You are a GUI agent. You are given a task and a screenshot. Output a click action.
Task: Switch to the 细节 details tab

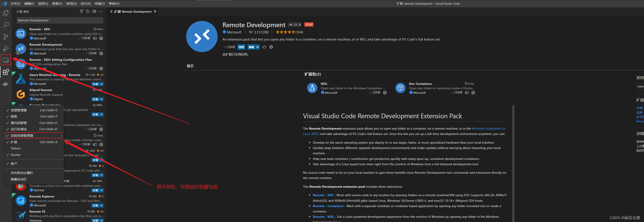190,66
